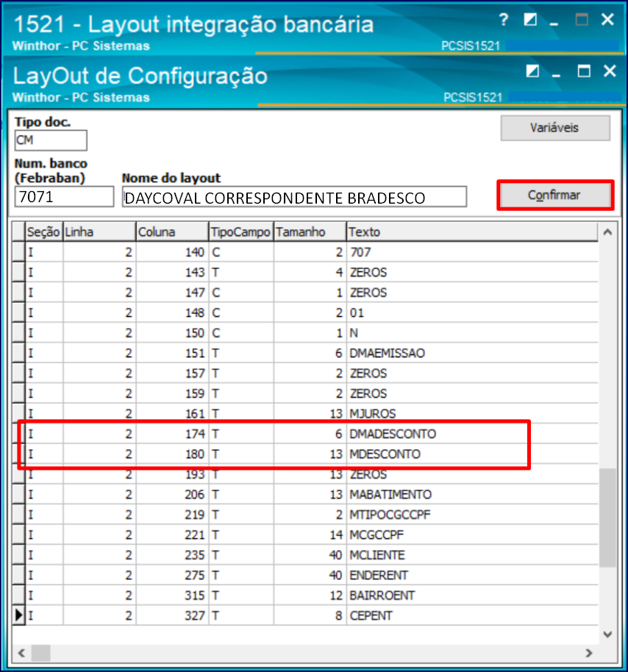Select the 'ZEROS' cell in column 143 row
Image resolution: width=628 pixels, height=672 pixels.
471,272
